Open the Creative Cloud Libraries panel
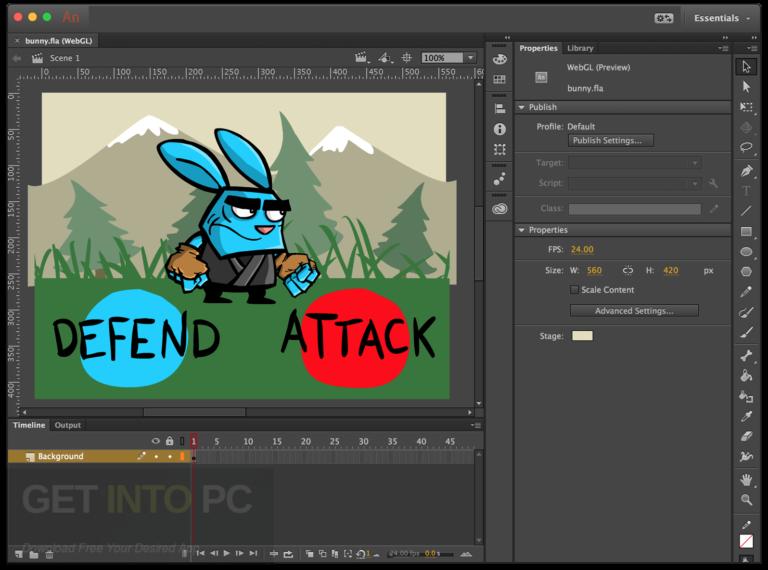Screen dimensions: 768x570 click(x=499, y=209)
